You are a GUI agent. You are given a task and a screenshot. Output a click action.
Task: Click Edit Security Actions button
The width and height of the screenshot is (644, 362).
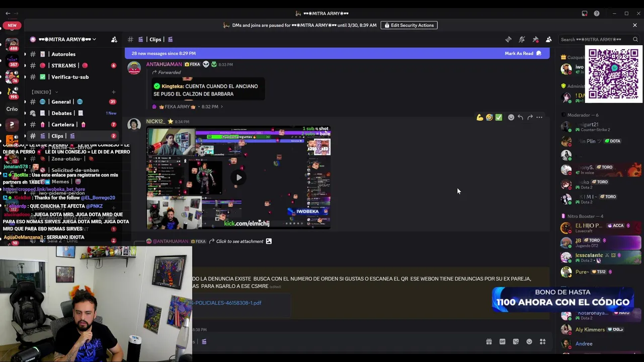pos(409,25)
